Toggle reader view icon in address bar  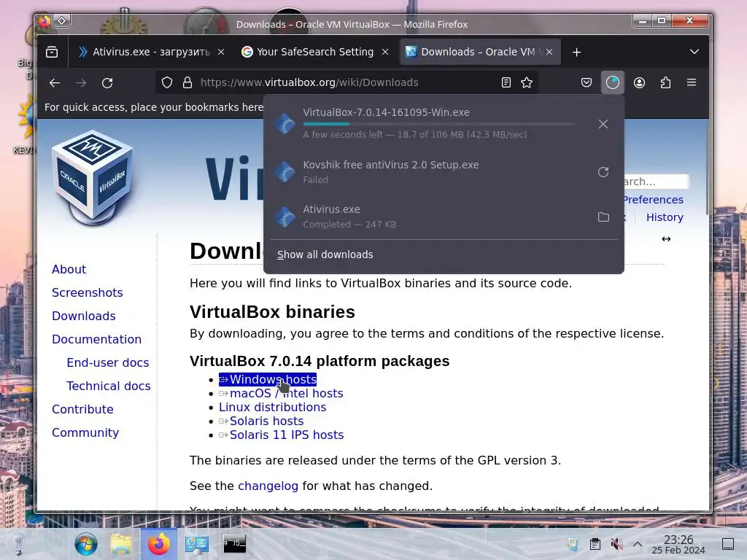[506, 83]
